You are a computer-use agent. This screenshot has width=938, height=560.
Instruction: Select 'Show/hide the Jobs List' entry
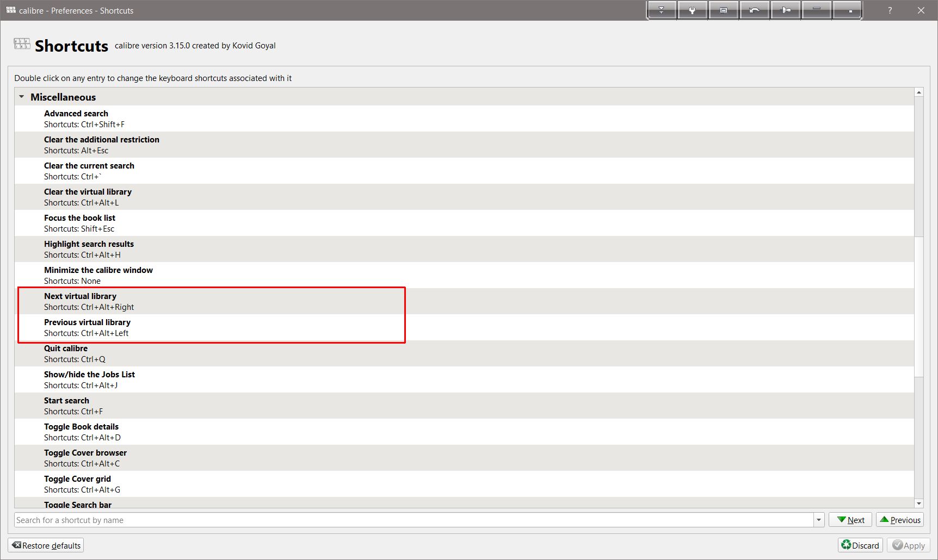(464, 379)
